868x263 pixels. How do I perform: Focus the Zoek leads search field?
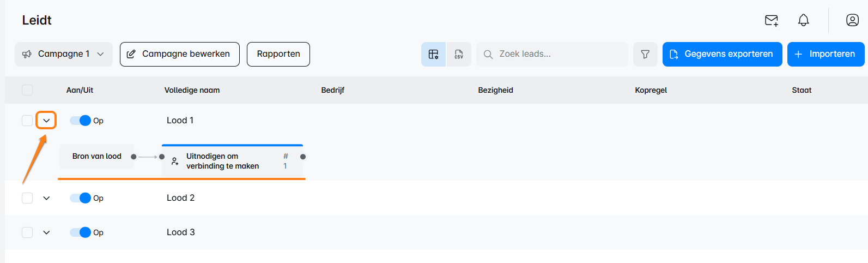[556, 54]
